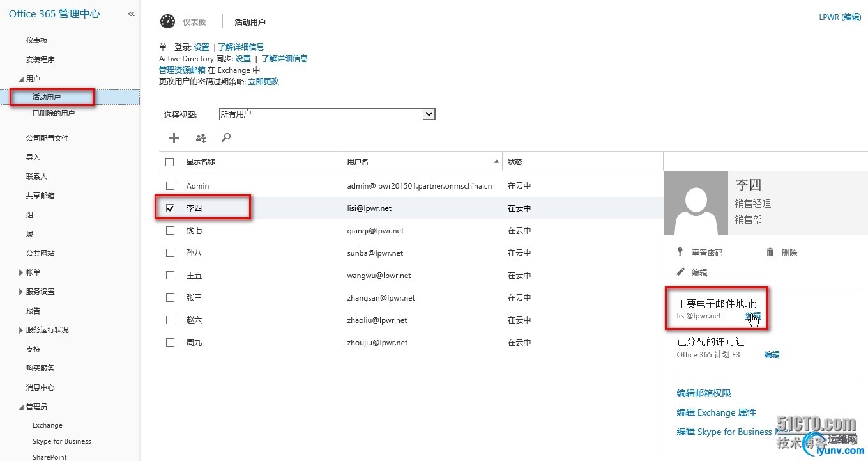
Task: Click the username zhangsan@lpwr.net
Action: point(381,297)
